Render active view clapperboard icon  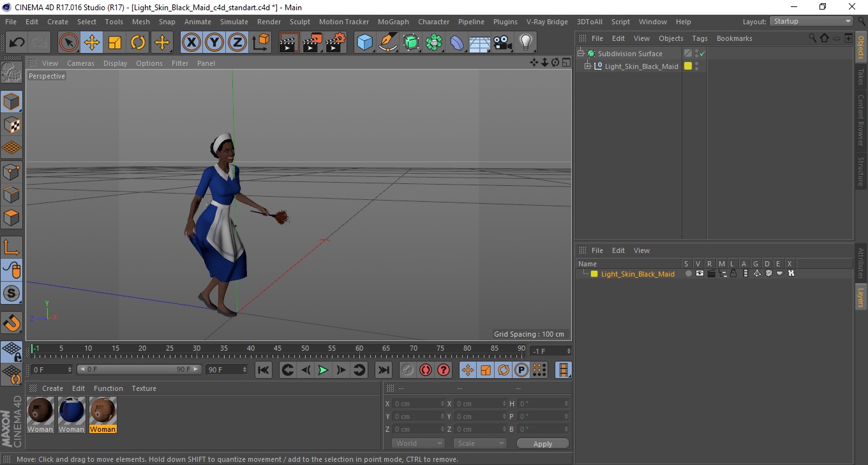click(289, 43)
